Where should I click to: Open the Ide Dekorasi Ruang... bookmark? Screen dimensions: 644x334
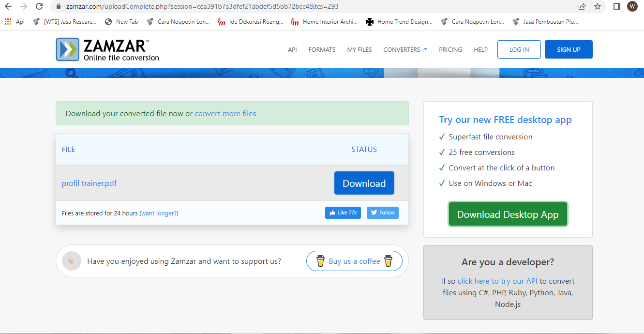click(251, 22)
